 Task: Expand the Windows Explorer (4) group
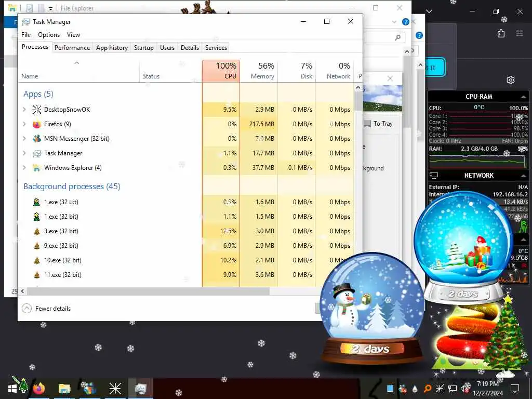[24, 168]
